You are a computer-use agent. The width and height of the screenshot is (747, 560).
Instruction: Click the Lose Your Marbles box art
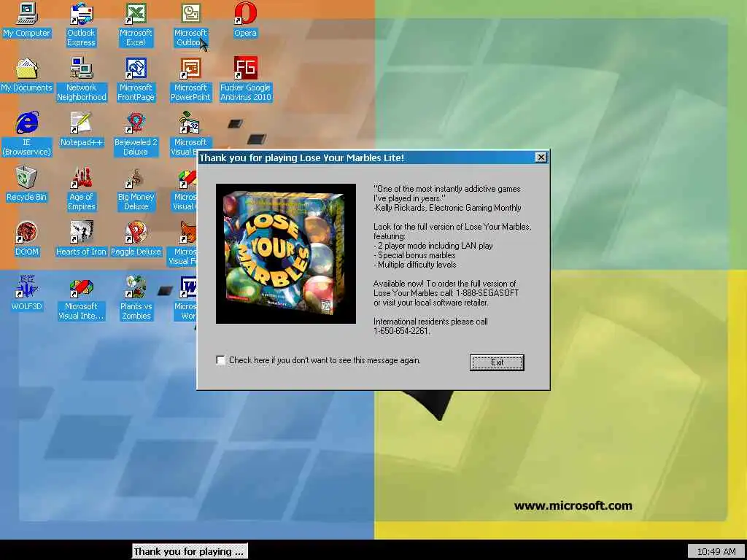click(x=286, y=254)
